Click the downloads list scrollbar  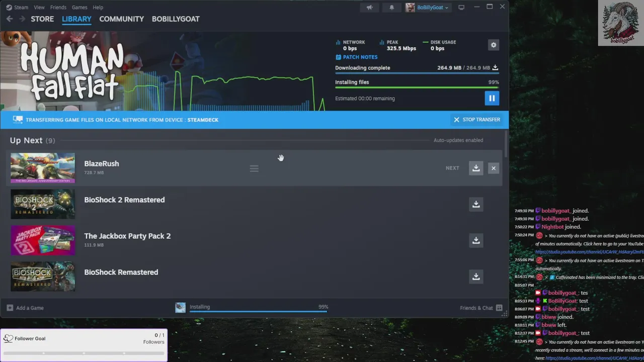coord(506,145)
